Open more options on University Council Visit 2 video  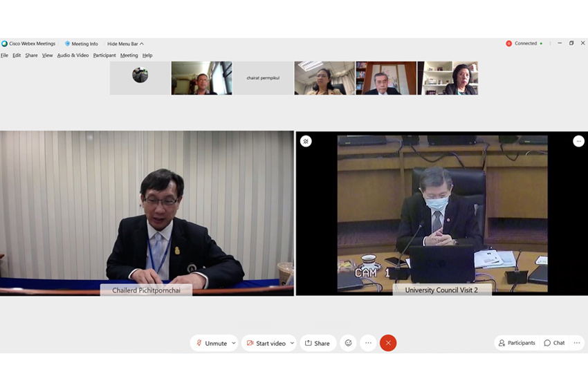[578, 141]
